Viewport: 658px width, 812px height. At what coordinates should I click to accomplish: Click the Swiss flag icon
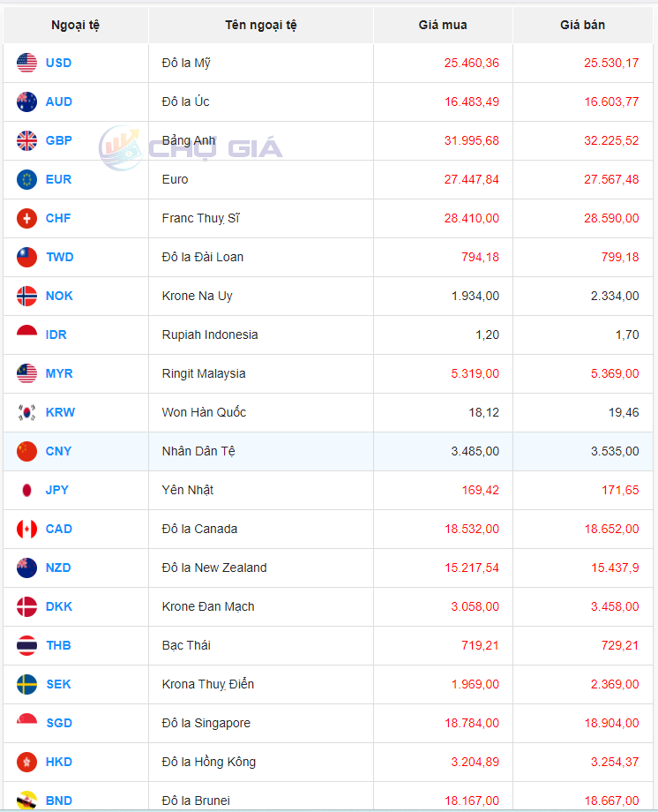[26, 218]
